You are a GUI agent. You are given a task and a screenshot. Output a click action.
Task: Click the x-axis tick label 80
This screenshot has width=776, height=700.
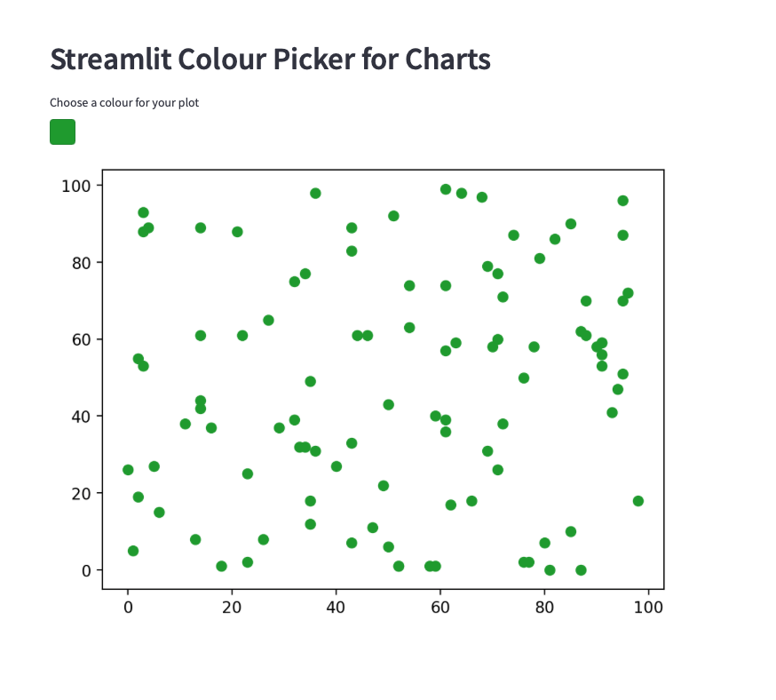click(x=544, y=607)
